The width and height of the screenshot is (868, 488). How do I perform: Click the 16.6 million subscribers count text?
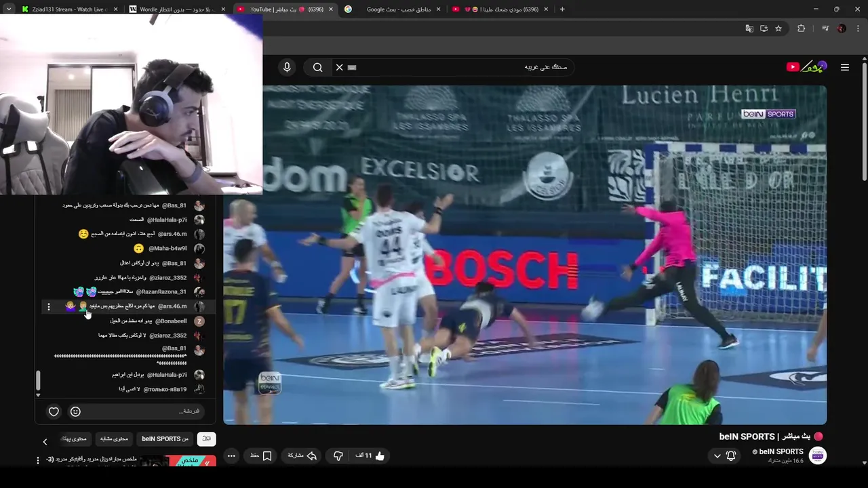(785, 461)
